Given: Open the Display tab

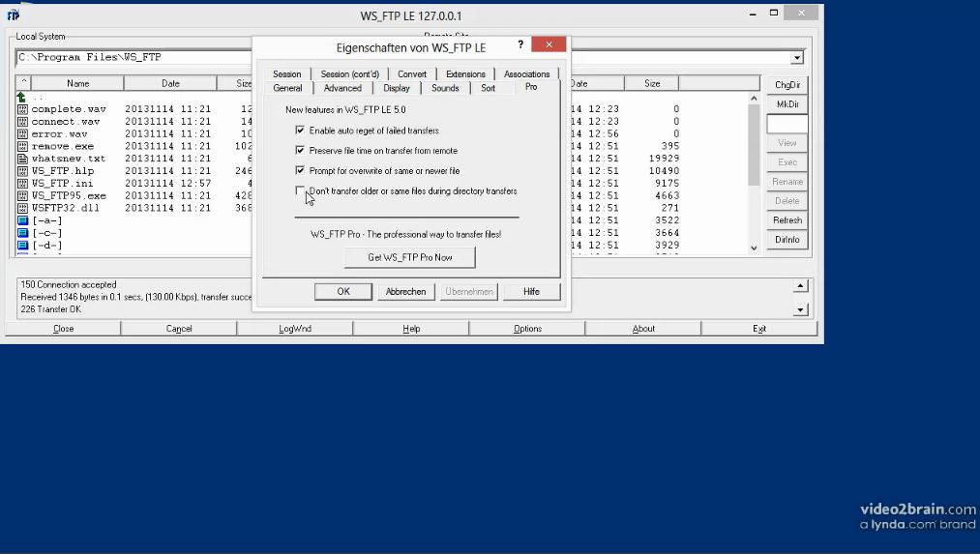Looking at the screenshot, I should tap(397, 88).
